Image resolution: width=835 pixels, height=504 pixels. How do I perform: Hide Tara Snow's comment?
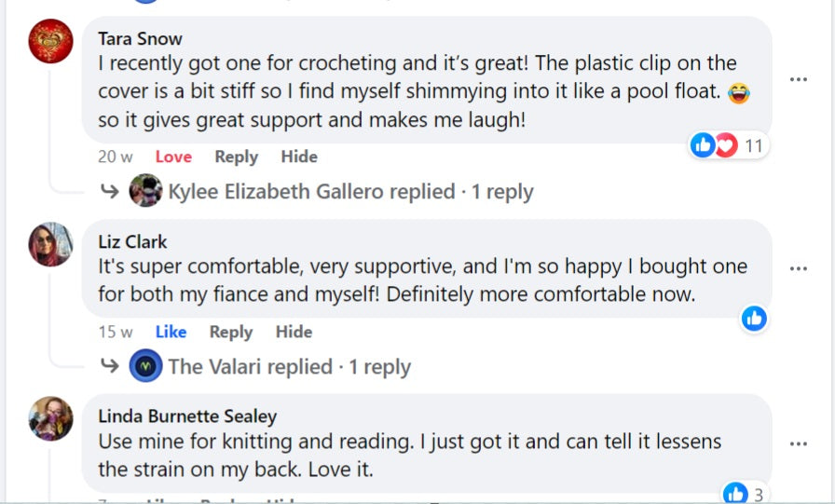click(x=299, y=157)
